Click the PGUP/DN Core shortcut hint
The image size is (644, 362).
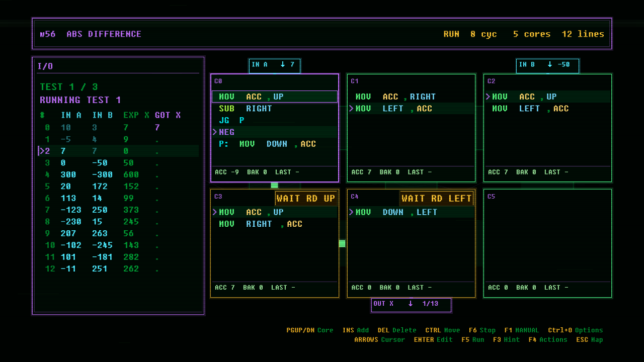click(310, 330)
